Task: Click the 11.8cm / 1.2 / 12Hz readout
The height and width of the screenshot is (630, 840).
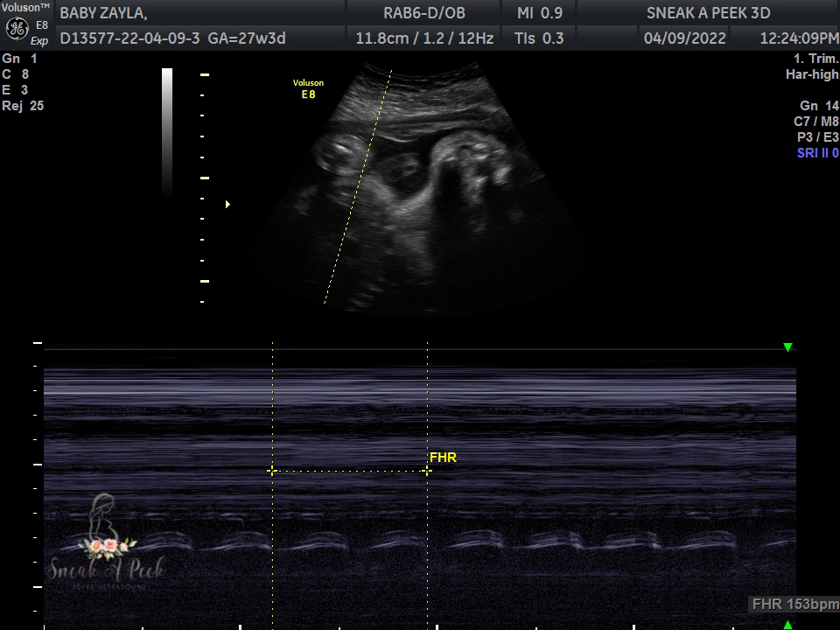Action: coord(425,38)
